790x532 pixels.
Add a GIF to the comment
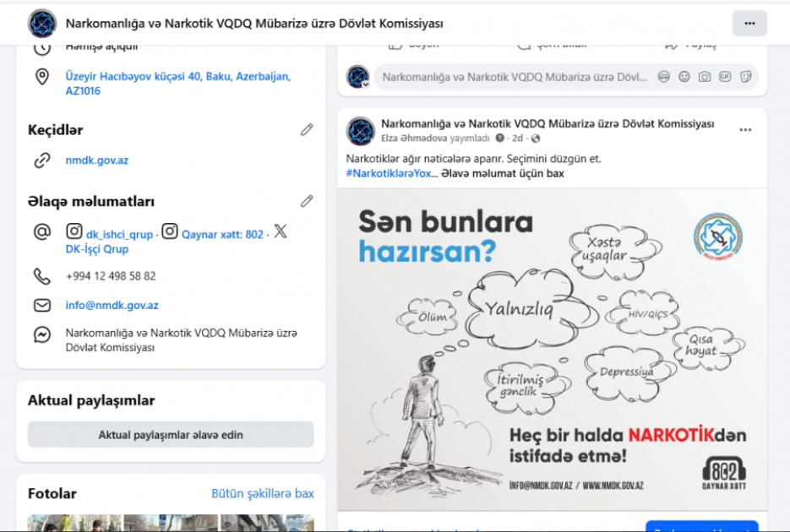click(x=725, y=77)
